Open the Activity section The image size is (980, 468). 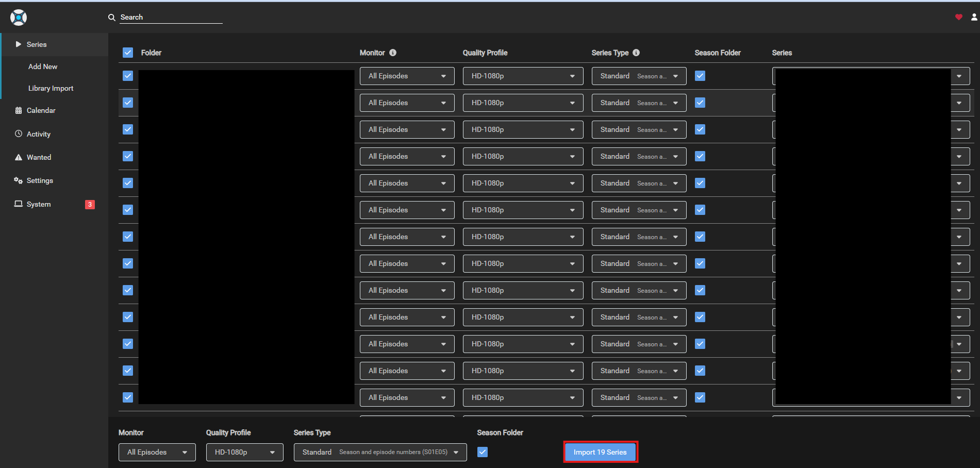coord(38,134)
